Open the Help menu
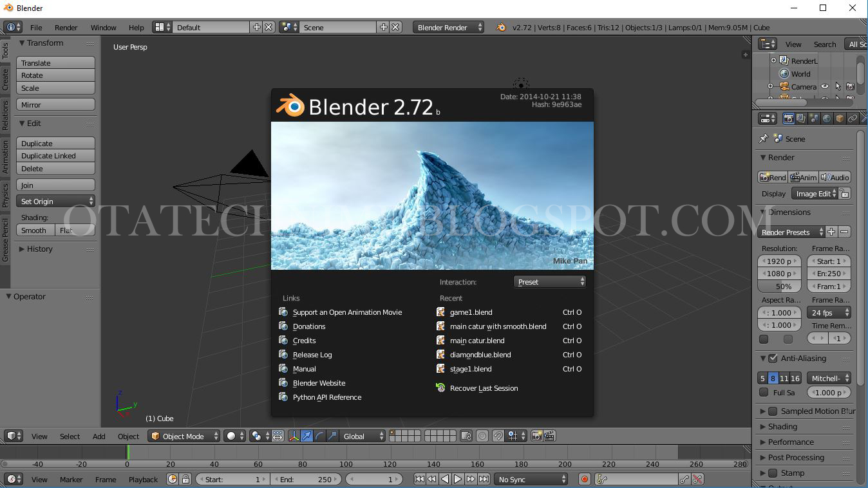The image size is (868, 488). pyautogui.click(x=136, y=27)
